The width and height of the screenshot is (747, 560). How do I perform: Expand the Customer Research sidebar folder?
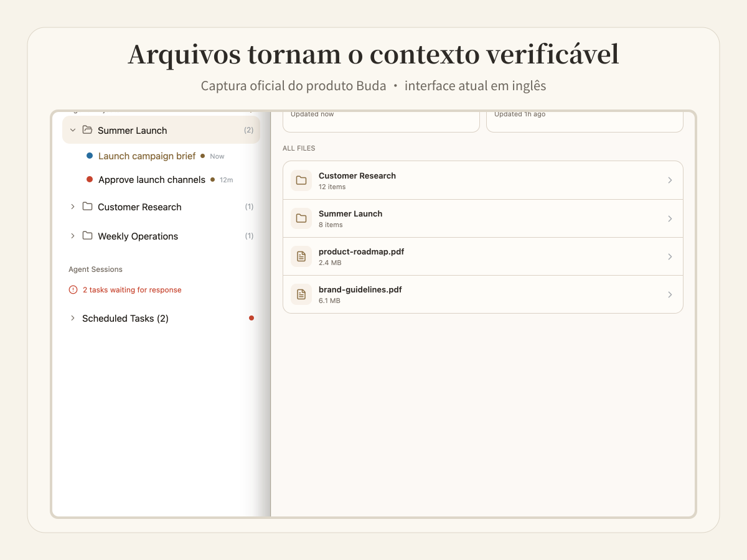73,207
